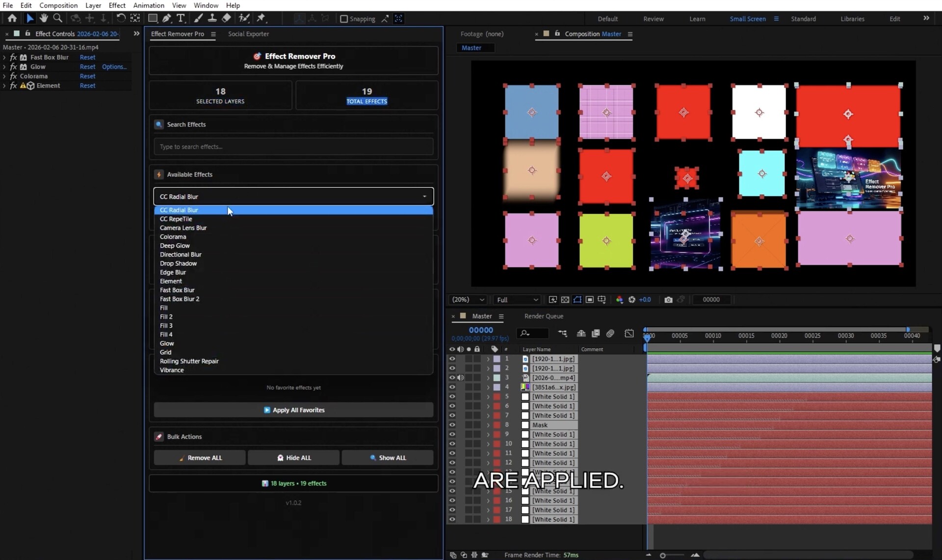The width and height of the screenshot is (942, 560).
Task: Click the Home icon in toolbar
Action: 12,18
